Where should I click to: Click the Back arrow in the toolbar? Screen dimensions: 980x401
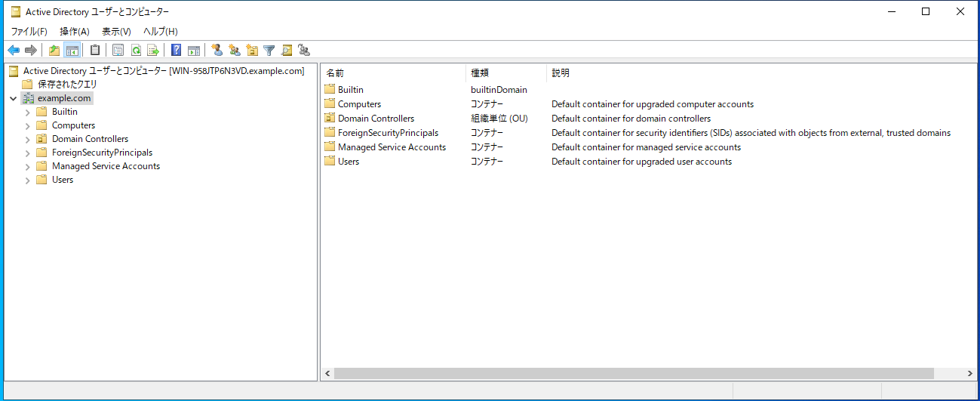tap(14, 51)
